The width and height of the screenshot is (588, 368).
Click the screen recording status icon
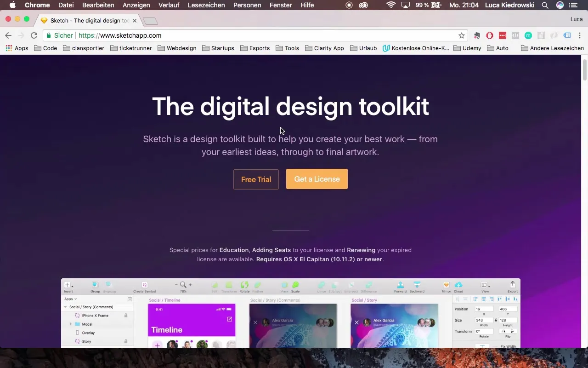(x=349, y=5)
